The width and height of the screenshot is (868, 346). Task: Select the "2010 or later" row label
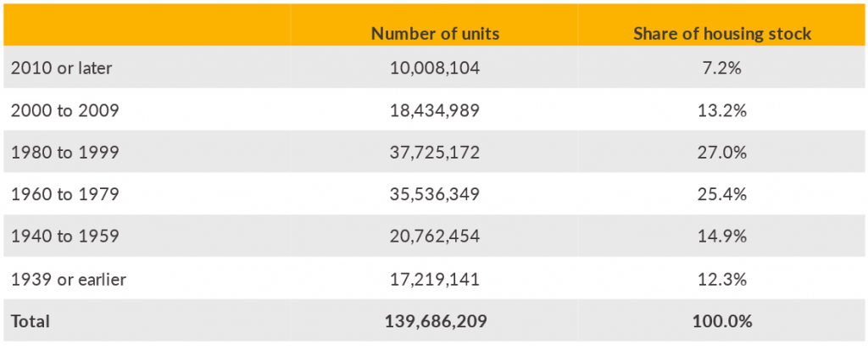[61, 68]
